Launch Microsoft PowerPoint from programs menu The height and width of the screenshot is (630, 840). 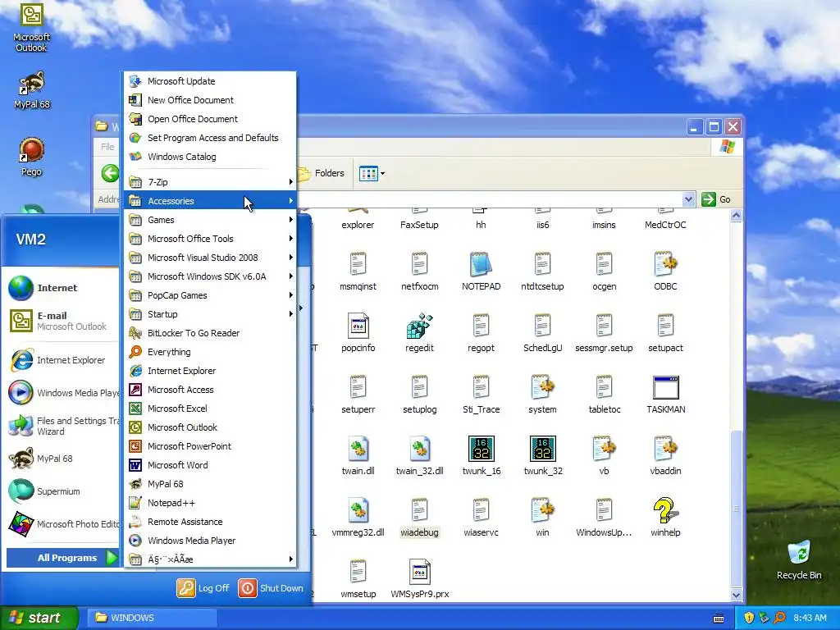[x=211, y=446]
